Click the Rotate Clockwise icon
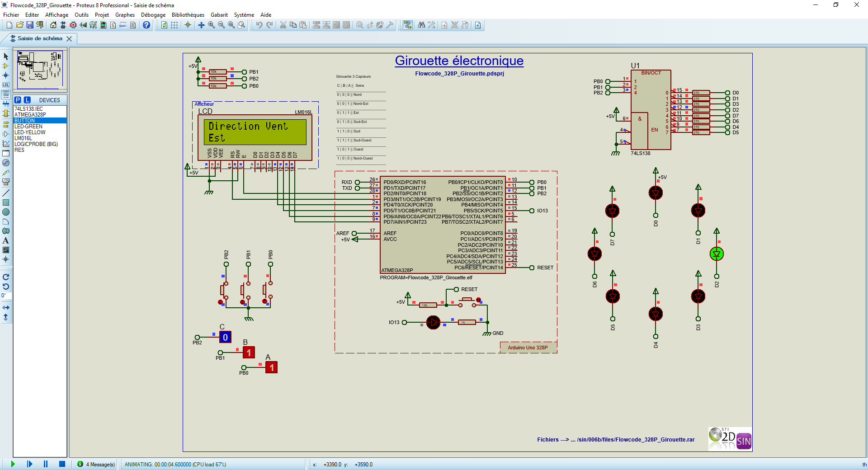The width and height of the screenshot is (868, 470). tap(6, 277)
